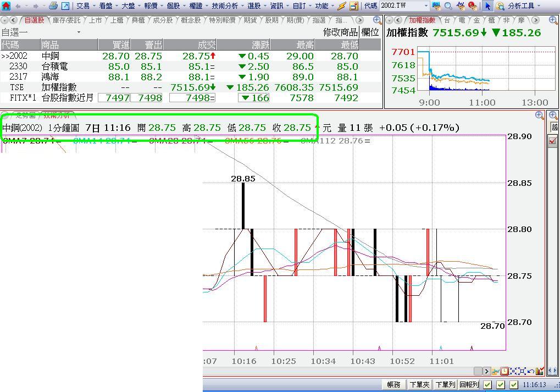Open the calendar notes icon beside lightning
560x392 pixels.
point(353,5)
